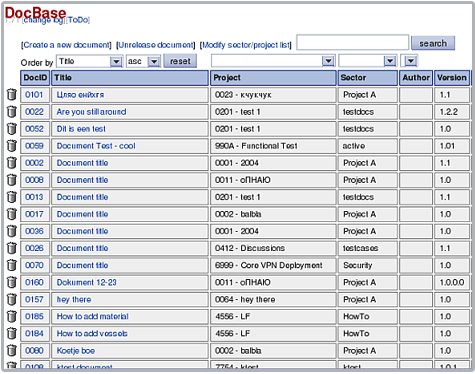Expand the asc sort direction dropdown
Viewport: 475px width, 374px height.
143,61
